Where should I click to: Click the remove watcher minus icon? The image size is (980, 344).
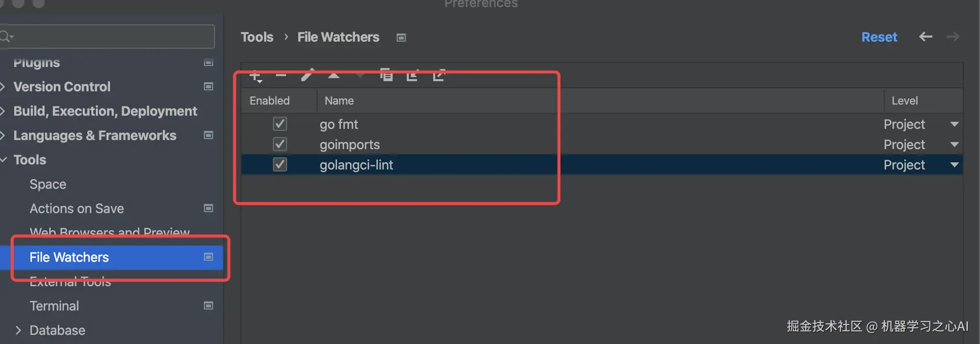(x=281, y=76)
